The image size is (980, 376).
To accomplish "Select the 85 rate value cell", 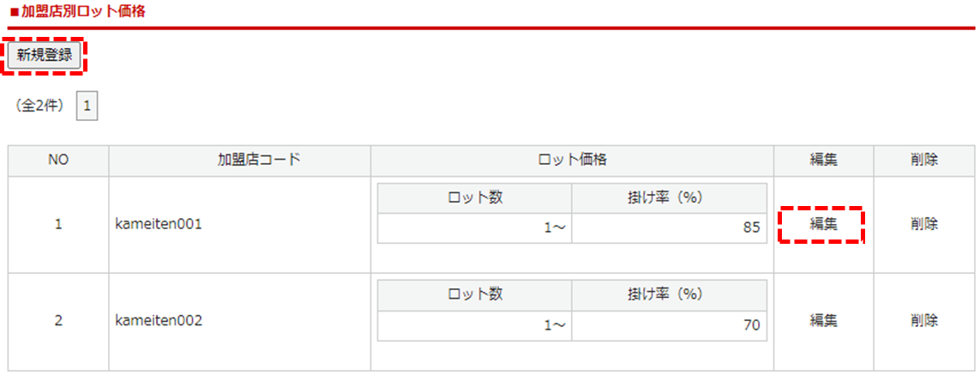I will pyautogui.click(x=669, y=229).
